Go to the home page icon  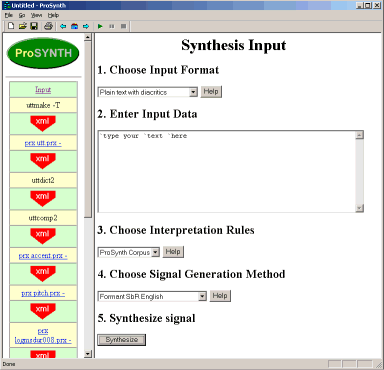pyautogui.click(x=75, y=26)
